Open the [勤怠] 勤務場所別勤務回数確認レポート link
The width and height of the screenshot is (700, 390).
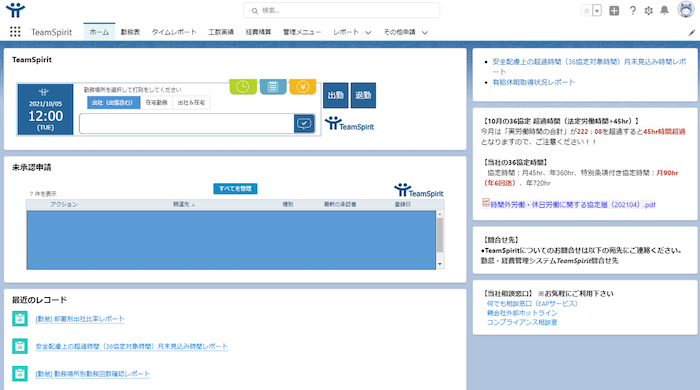click(x=92, y=374)
